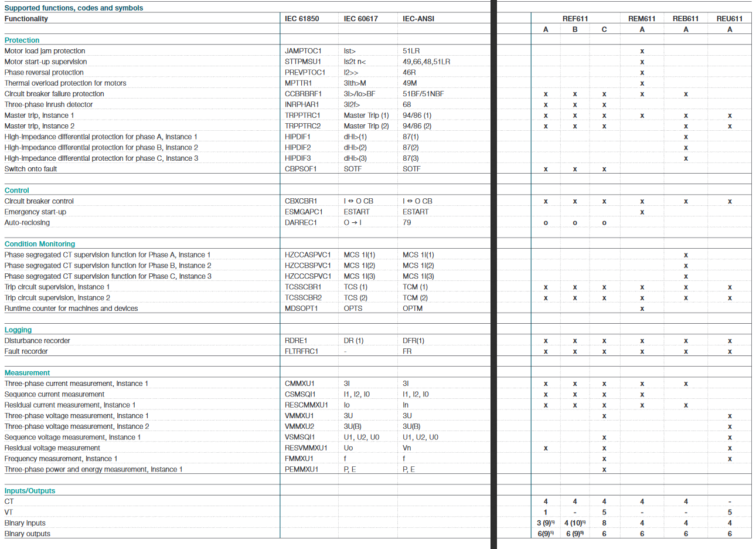This screenshot has width=756, height=549.
Task: Click the 'PREVPTOC1' code
Action: 305,73
